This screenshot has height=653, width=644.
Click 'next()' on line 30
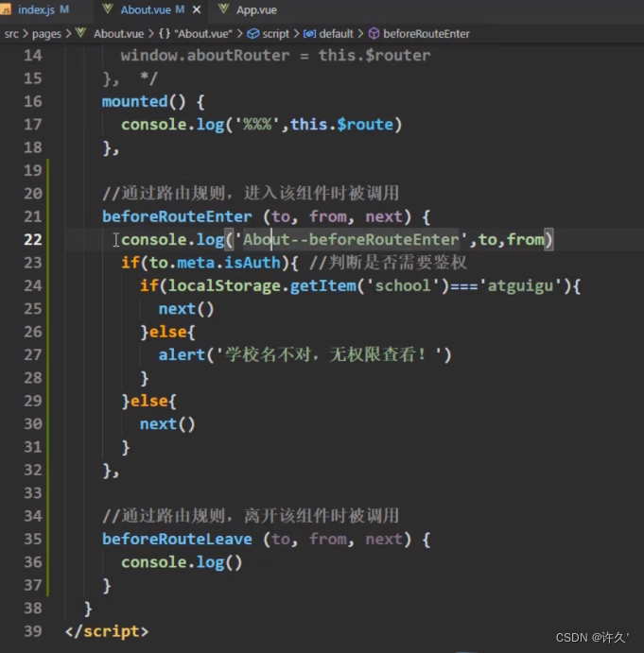167,424
